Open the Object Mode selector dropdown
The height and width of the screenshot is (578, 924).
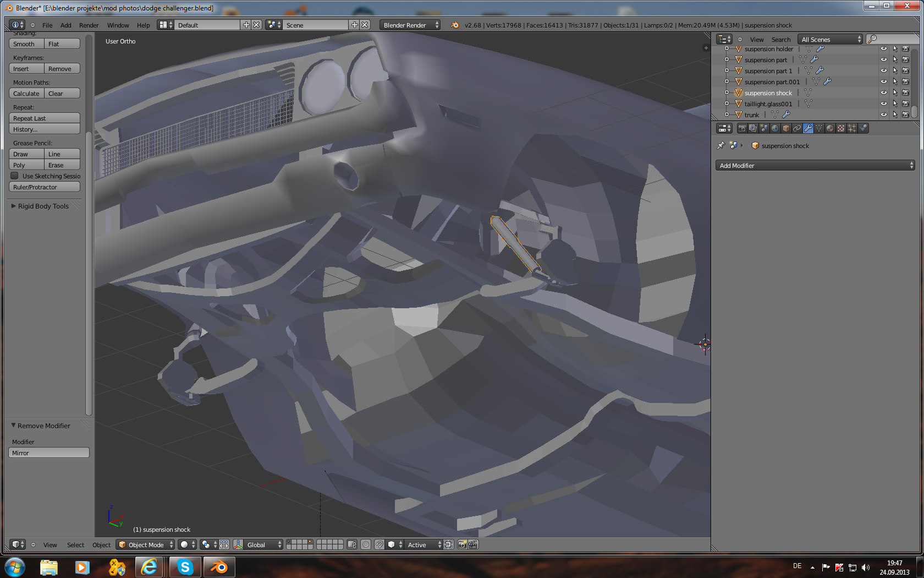(x=145, y=544)
